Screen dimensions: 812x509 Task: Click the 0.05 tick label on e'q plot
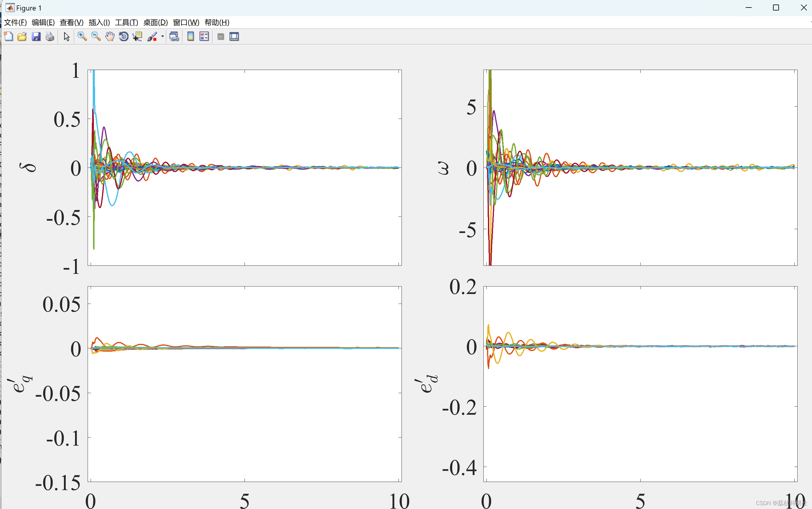click(x=61, y=304)
